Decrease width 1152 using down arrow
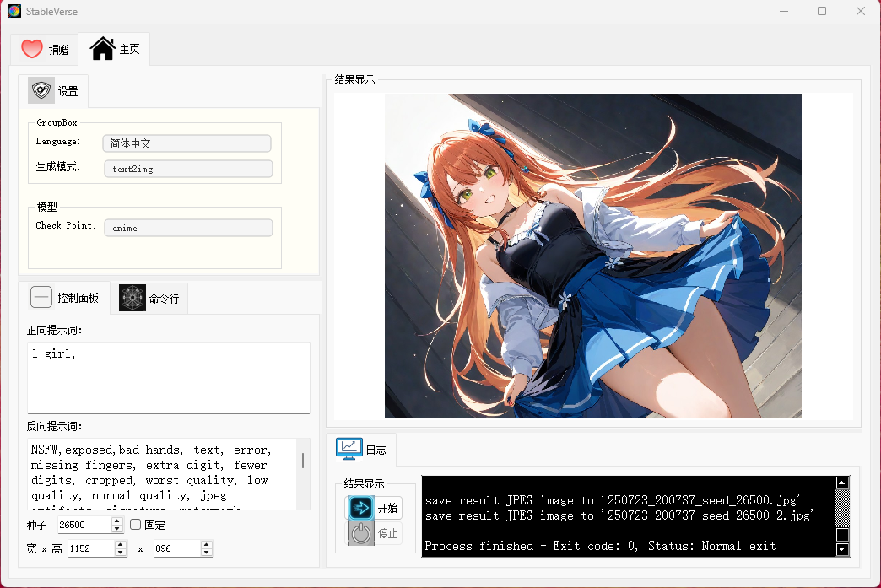This screenshot has width=881, height=588. (x=121, y=552)
